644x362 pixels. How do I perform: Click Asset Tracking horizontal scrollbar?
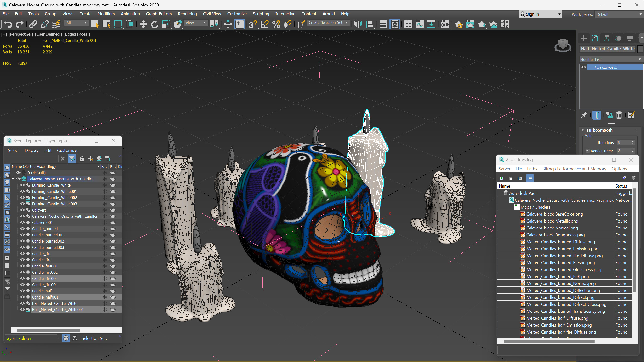pyautogui.click(x=549, y=341)
